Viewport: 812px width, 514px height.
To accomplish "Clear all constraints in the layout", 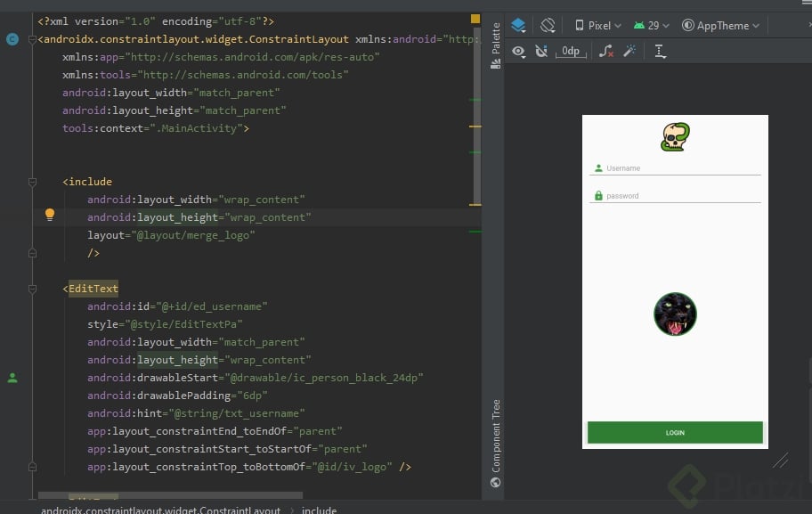I will tap(606, 52).
